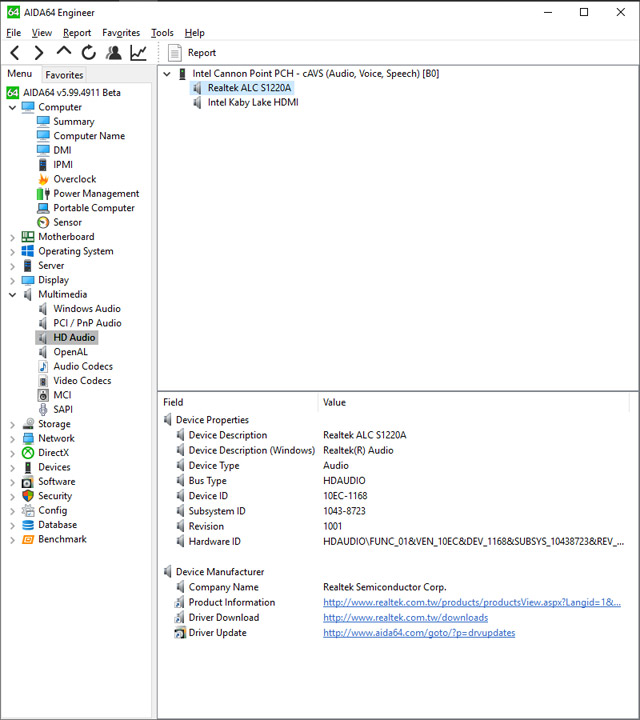Collapse the Intel Cannon Point PCH device node

pyautogui.click(x=167, y=74)
